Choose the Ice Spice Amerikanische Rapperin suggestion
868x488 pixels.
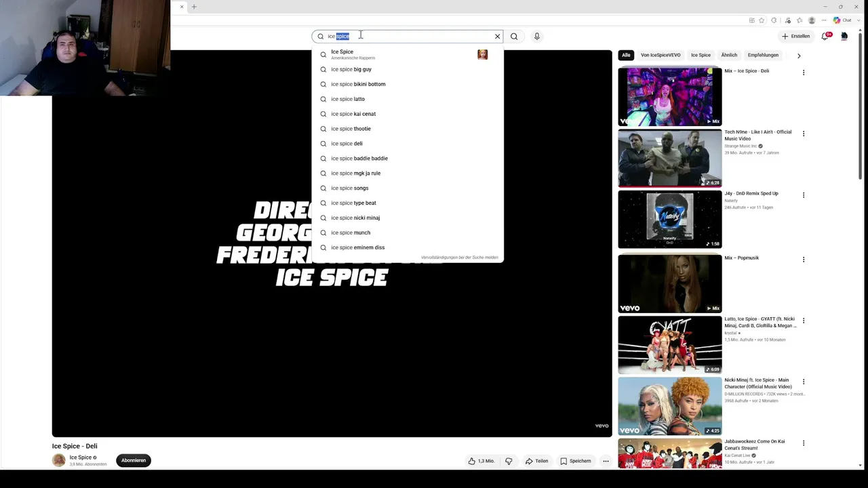coord(408,54)
